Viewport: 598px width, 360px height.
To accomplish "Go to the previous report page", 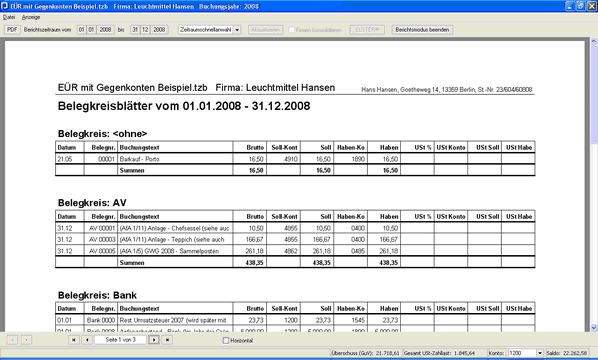I will [87, 340].
